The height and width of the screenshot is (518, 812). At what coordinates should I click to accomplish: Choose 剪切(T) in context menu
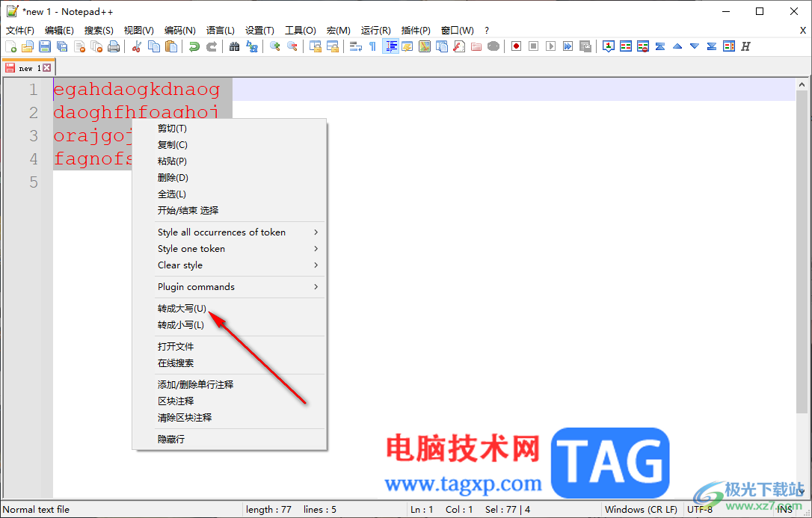coord(230,129)
